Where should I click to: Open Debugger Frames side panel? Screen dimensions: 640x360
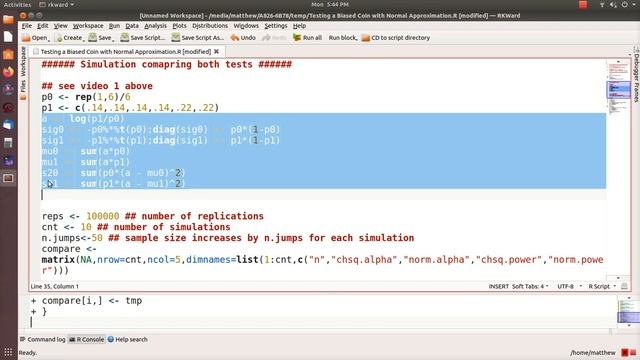tap(636, 74)
